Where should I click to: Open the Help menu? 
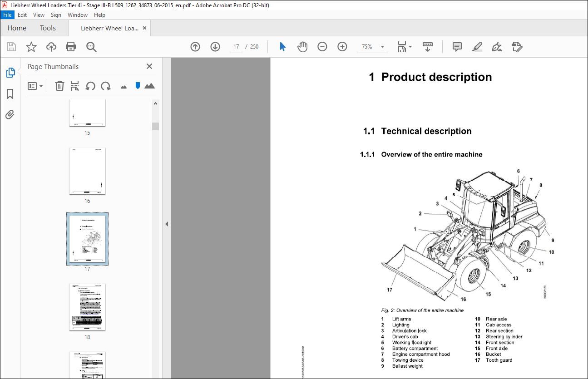pos(99,15)
